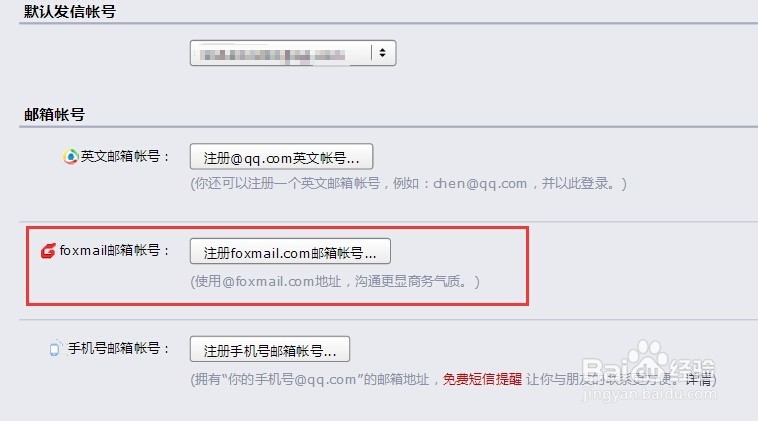The width and height of the screenshot is (758, 421).
Task: Click 注册foxmail.com邮箱帐号 button
Action: tap(290, 251)
